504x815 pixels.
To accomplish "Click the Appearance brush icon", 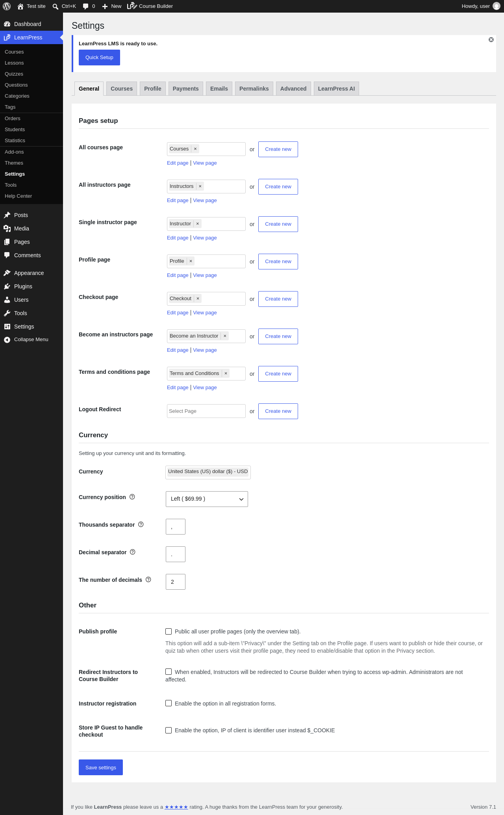I will (7, 273).
